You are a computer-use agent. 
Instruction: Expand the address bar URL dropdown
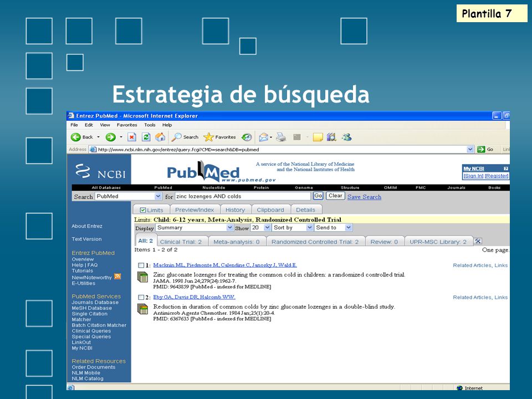(x=470, y=149)
